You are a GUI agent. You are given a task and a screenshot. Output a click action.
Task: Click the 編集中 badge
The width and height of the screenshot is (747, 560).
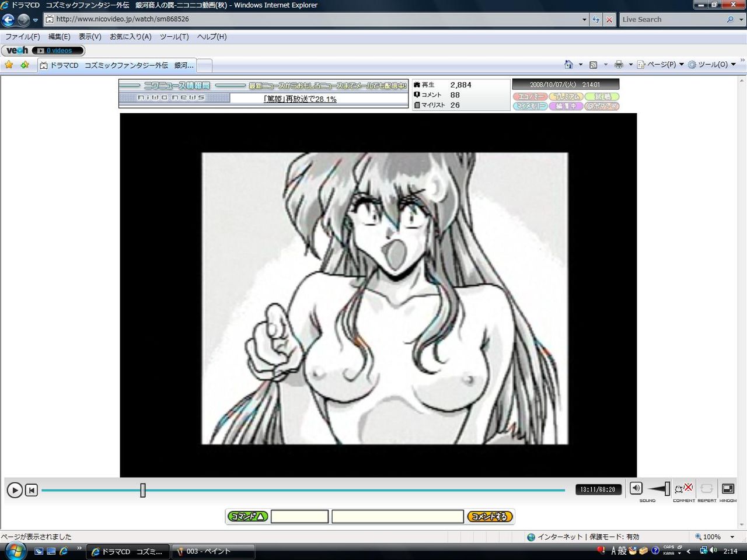click(x=566, y=106)
